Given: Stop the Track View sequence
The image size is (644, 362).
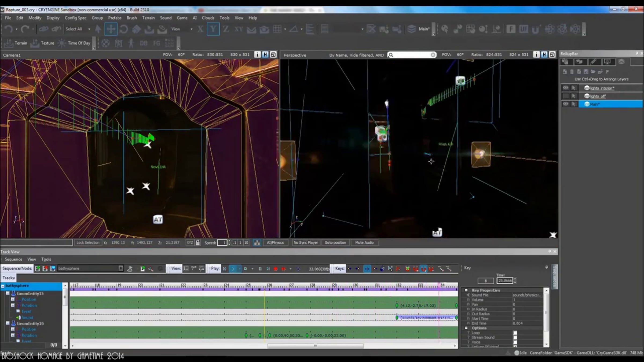Looking at the screenshot, I should click(245, 269).
